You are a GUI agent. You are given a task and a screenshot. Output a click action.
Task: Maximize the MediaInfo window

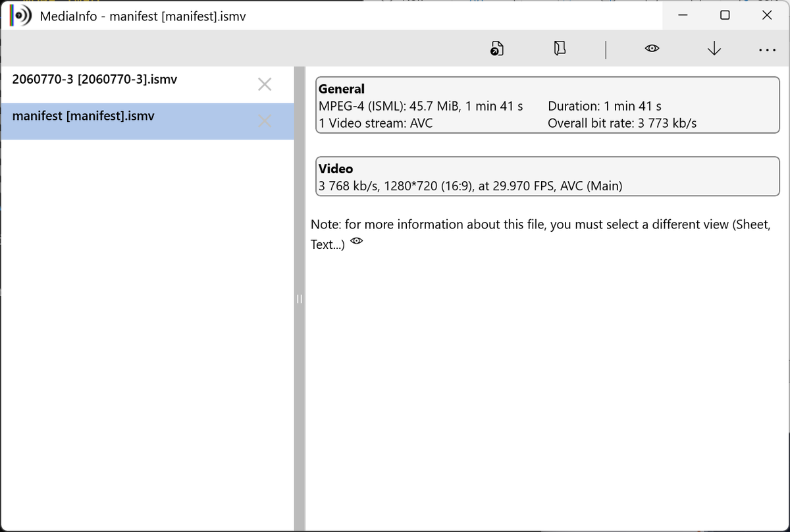[725, 15]
